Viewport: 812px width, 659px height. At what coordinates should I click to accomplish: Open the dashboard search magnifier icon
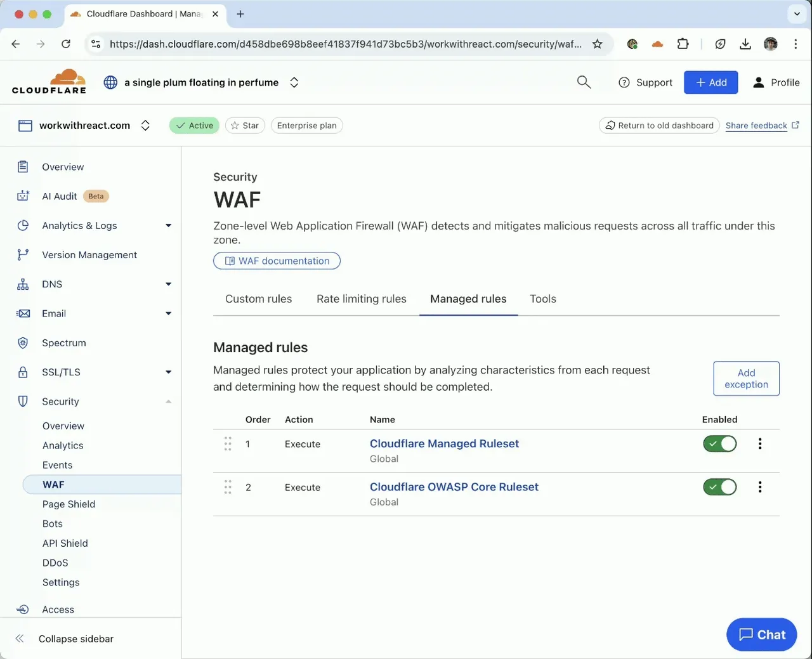[583, 82]
